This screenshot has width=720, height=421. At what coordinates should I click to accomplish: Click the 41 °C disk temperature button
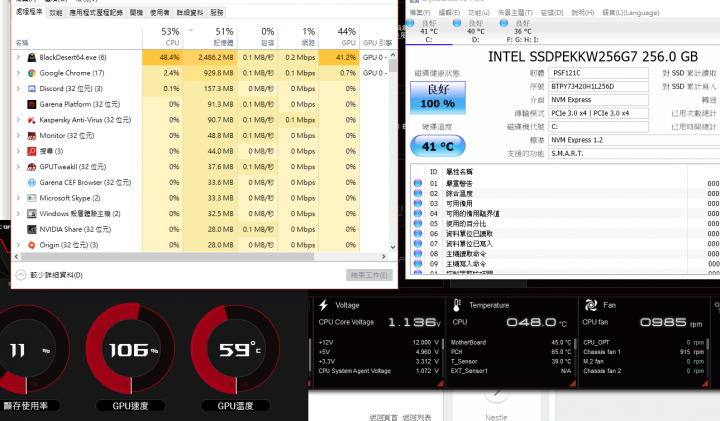point(438,146)
